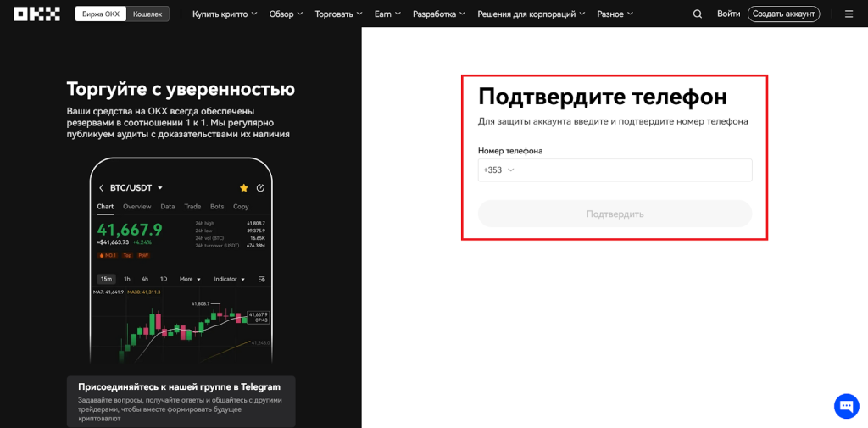868x428 pixels.
Task: Expand the Торговать dropdown menu
Action: (338, 14)
